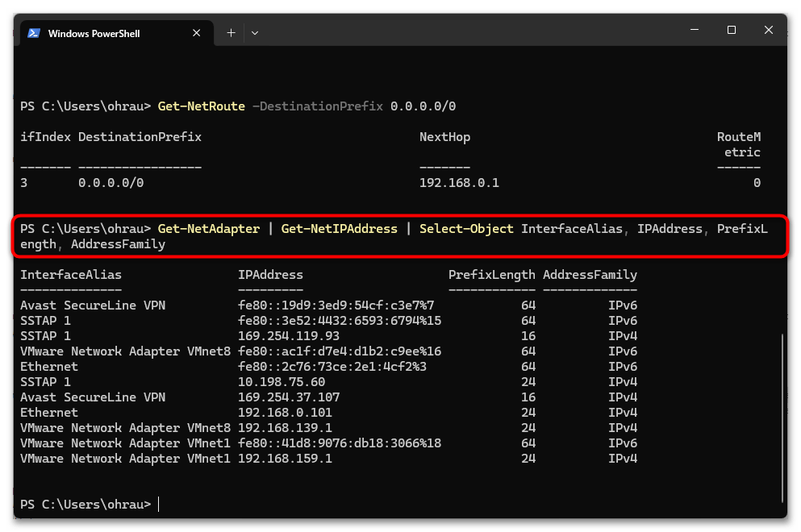Click the address fe80::2c76:73ce:2e1:4cf2%3
This screenshot has width=801, height=532.
332,367
